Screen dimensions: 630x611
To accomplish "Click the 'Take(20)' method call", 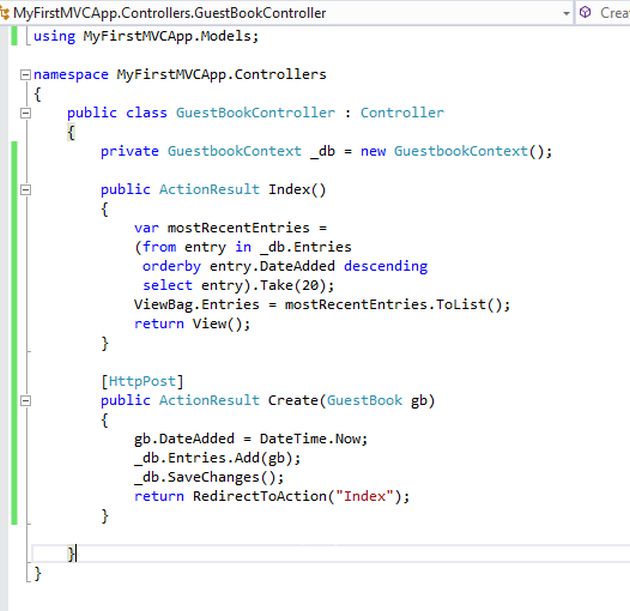I will coord(292,286).
